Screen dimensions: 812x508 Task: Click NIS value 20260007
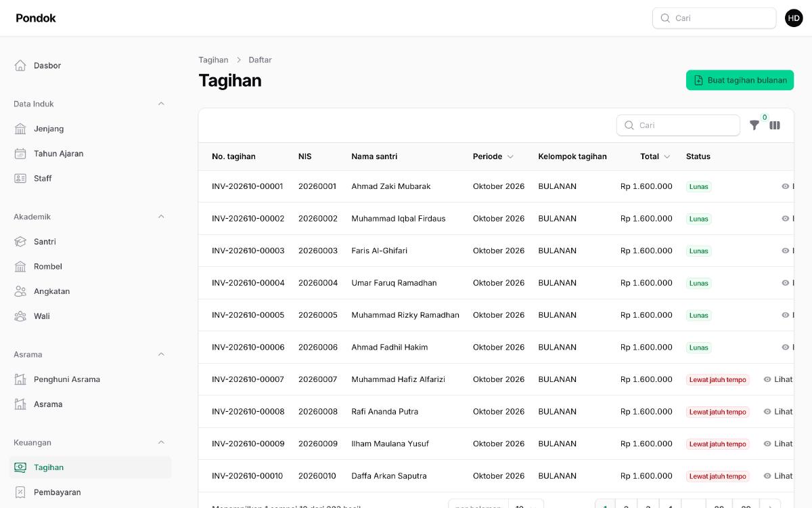coord(318,379)
